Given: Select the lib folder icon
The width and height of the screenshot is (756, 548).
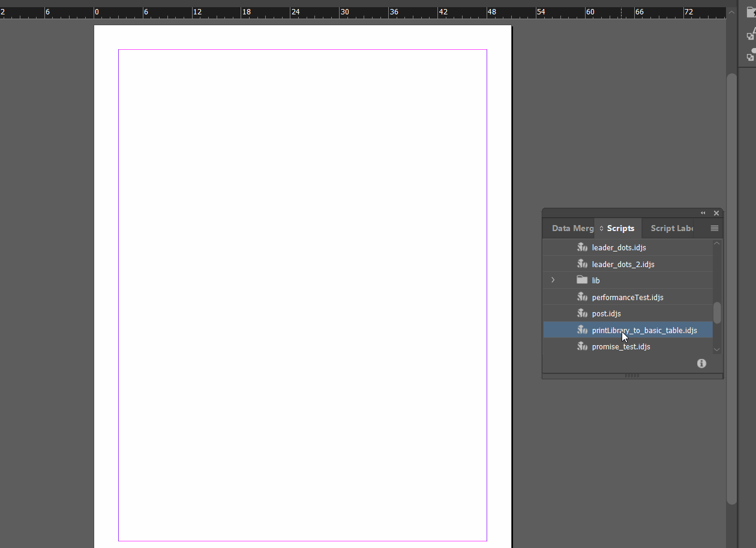Looking at the screenshot, I should click(x=582, y=280).
